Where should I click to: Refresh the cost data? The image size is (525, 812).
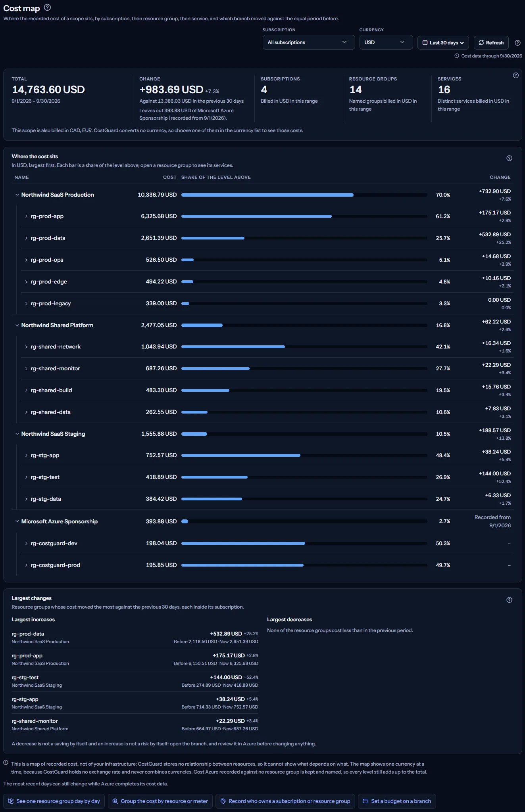click(491, 43)
